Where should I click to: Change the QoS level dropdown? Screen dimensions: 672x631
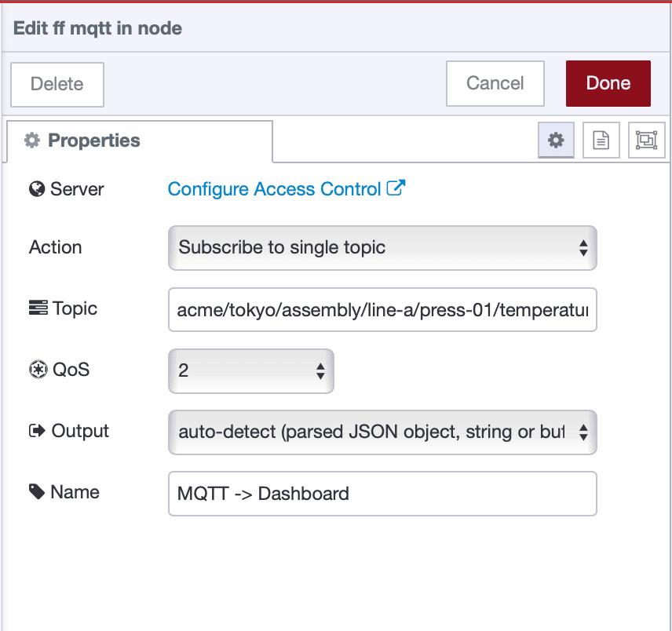[x=250, y=370]
